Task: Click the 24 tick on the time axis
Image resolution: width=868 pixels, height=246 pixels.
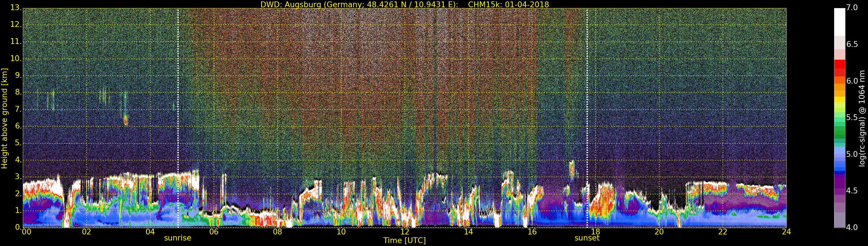Action: (x=786, y=232)
